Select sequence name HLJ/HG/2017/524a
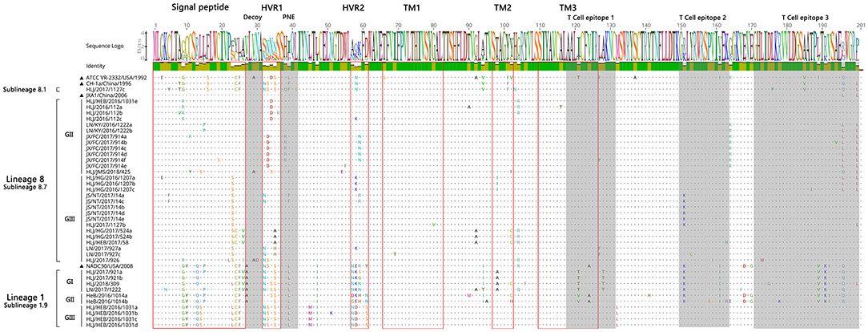Image resolution: width=868 pixels, height=332 pixels. pyautogui.click(x=110, y=231)
